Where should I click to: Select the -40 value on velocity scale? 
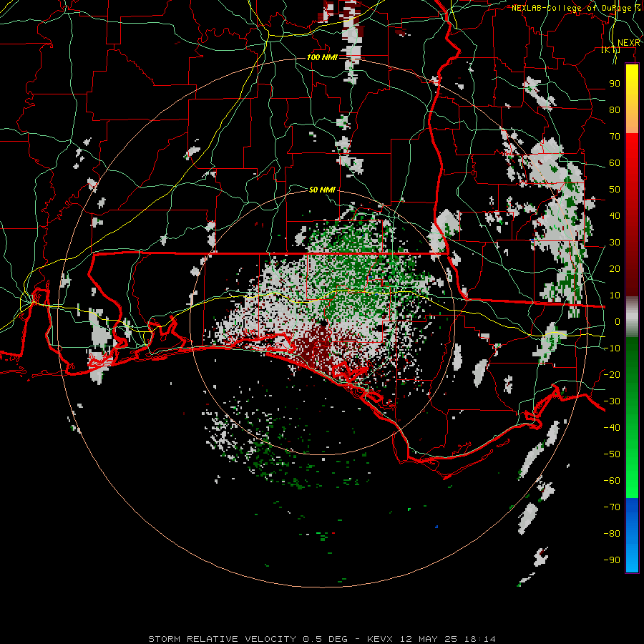tap(612, 428)
